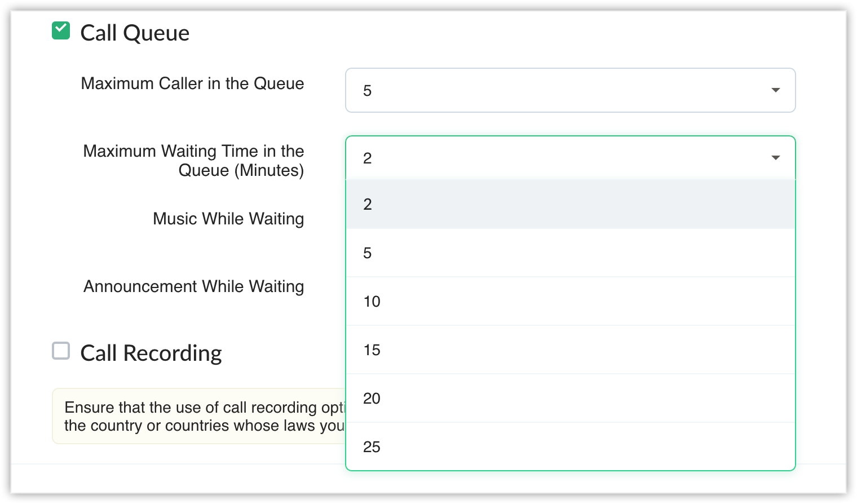The height and width of the screenshot is (504, 857).
Task: Uncheck the Call Queue checkbox
Action: click(x=61, y=30)
